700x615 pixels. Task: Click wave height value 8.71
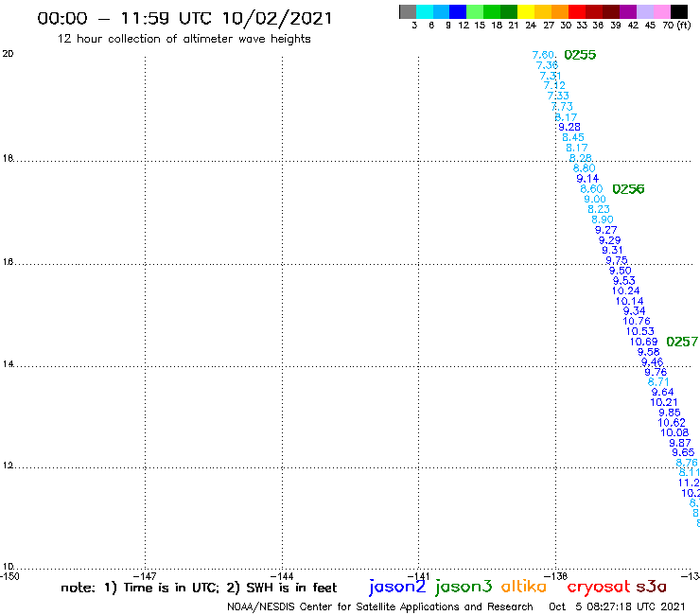[658, 382]
